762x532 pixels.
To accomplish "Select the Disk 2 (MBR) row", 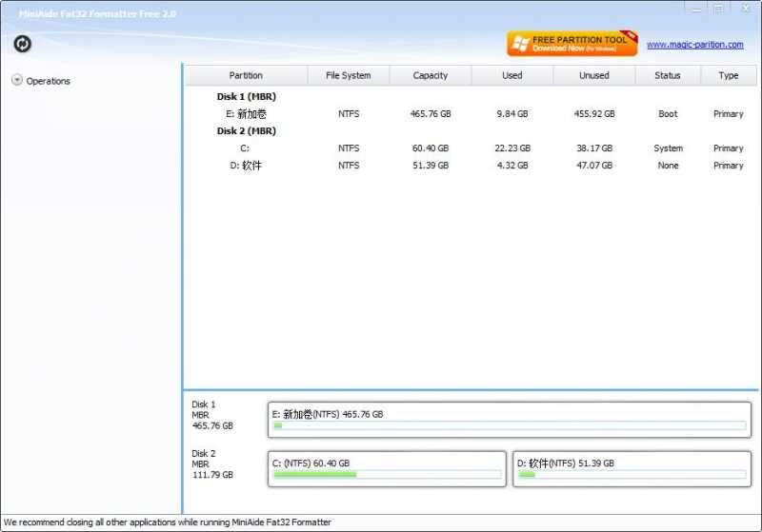I will (x=246, y=131).
